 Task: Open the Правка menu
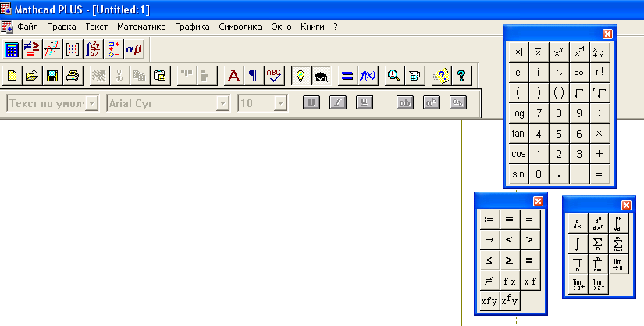(61, 27)
